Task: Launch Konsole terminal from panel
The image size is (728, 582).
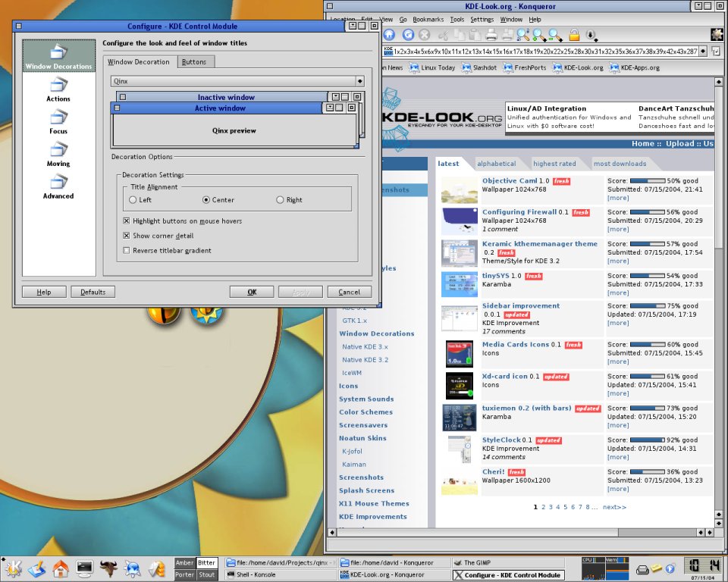Action: 84,568
